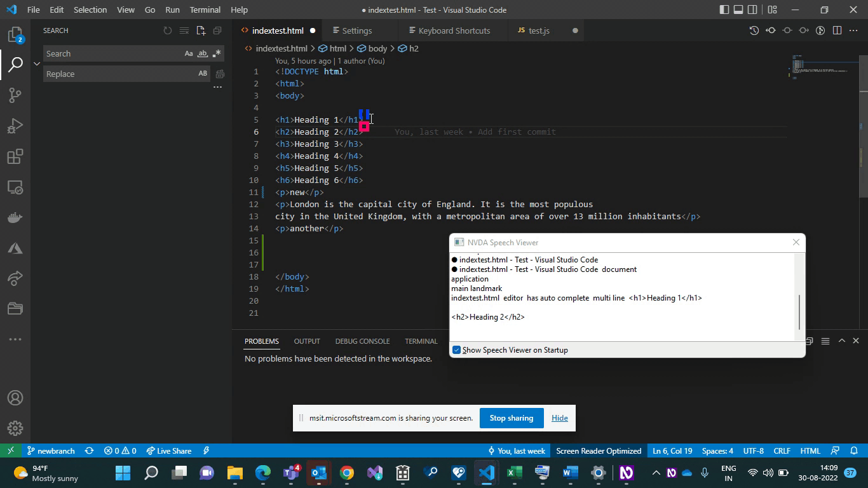This screenshot has width=868, height=488.
Task: Open the Terminal menu
Action: tap(205, 10)
